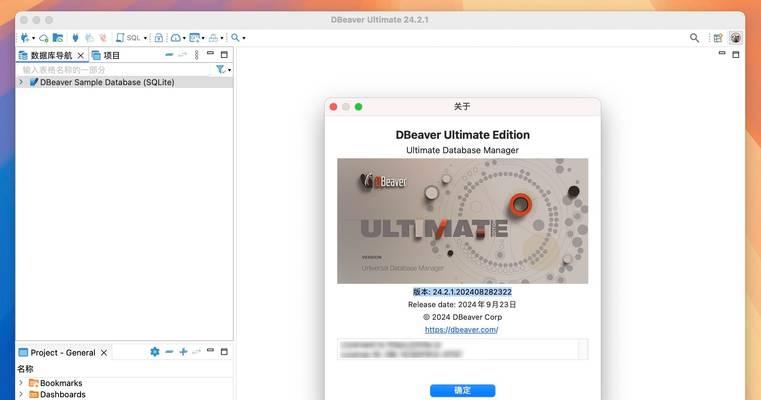
Task: Click the © 2024 DBeaver Corp text
Action: click(463, 317)
